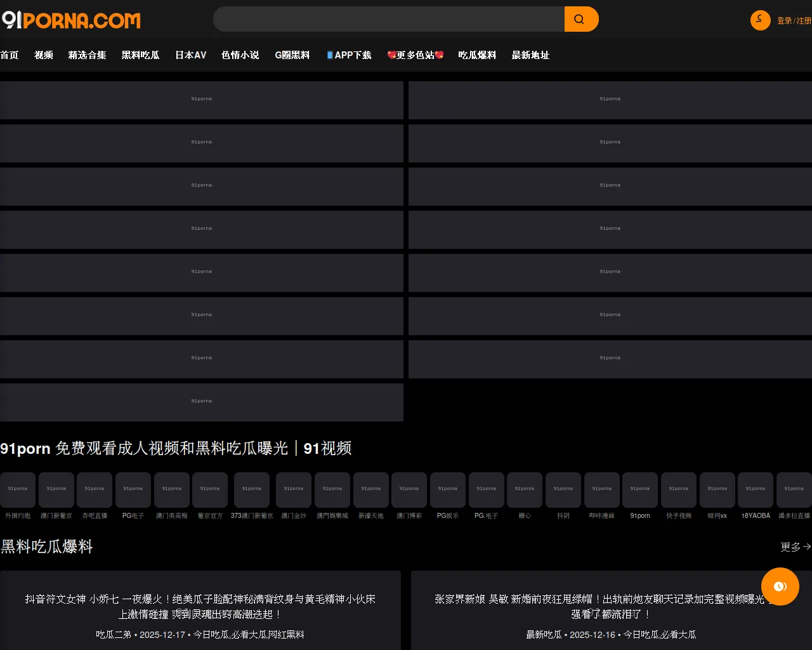Navigate to the 最新地址 menu item
Viewport: 812px width, 650px height.
point(530,55)
